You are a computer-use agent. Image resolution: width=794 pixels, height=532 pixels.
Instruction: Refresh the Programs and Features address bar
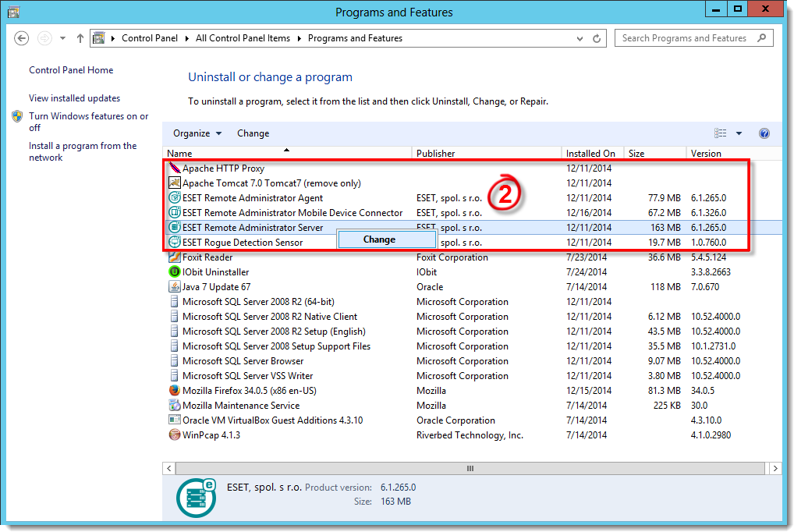(597, 38)
